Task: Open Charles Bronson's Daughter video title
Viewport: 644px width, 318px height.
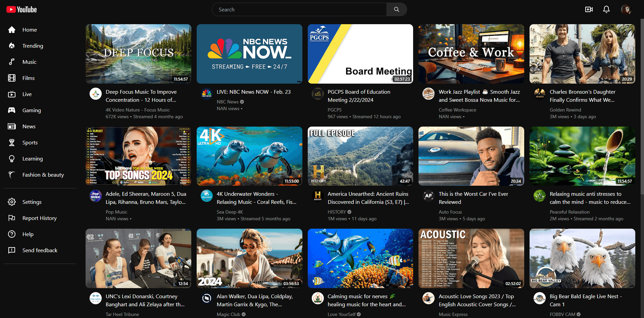Action: (x=583, y=96)
